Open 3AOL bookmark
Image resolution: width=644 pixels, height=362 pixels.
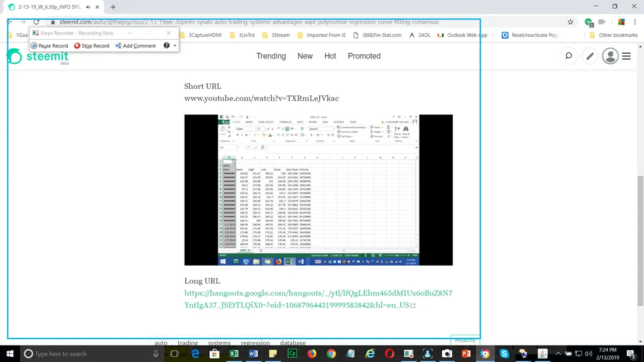click(x=420, y=35)
